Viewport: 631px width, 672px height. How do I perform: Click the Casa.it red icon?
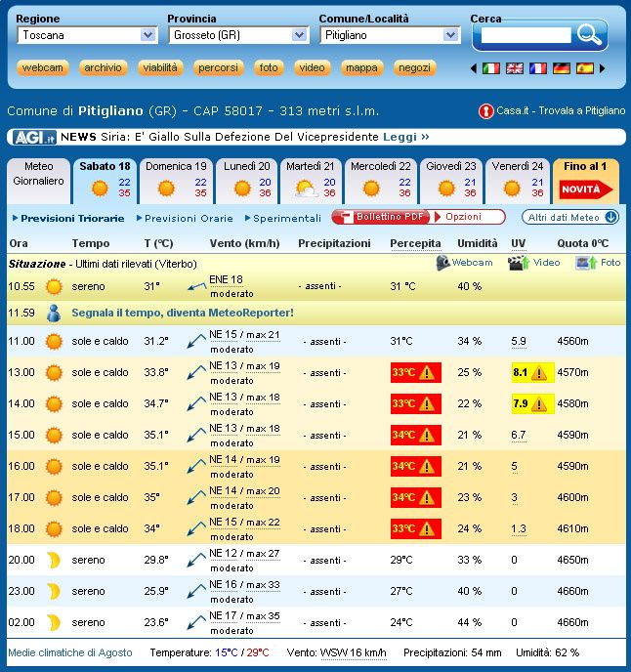tap(485, 111)
